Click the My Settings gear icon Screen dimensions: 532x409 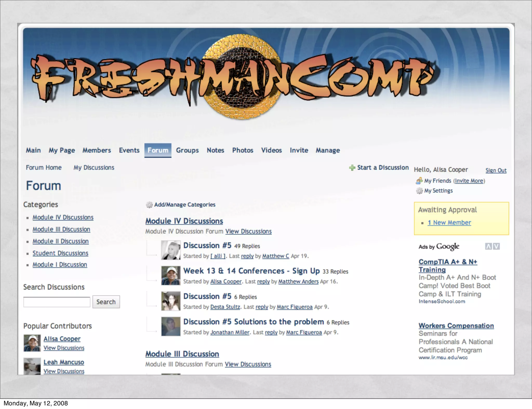click(x=419, y=191)
